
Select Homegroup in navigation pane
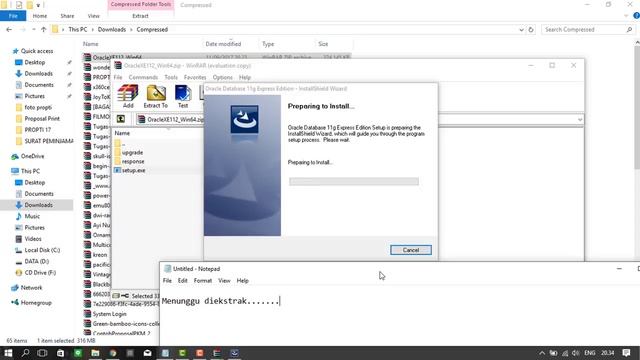coord(36,303)
